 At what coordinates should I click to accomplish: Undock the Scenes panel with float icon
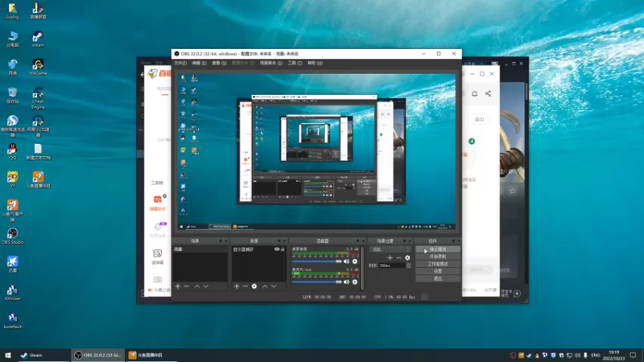click(221, 241)
